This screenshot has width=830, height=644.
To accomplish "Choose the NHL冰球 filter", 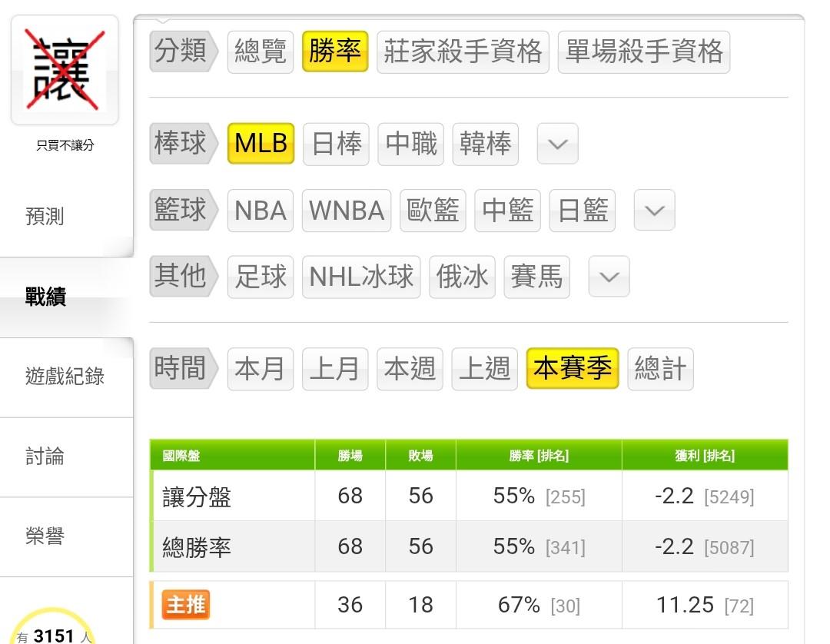I will pos(361,277).
